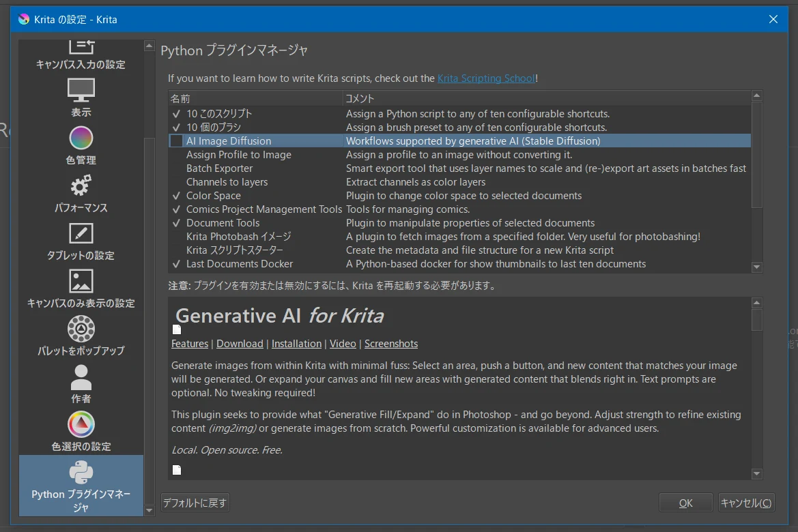
Task: Click the description pane scrollbar thumb
Action: click(x=757, y=320)
